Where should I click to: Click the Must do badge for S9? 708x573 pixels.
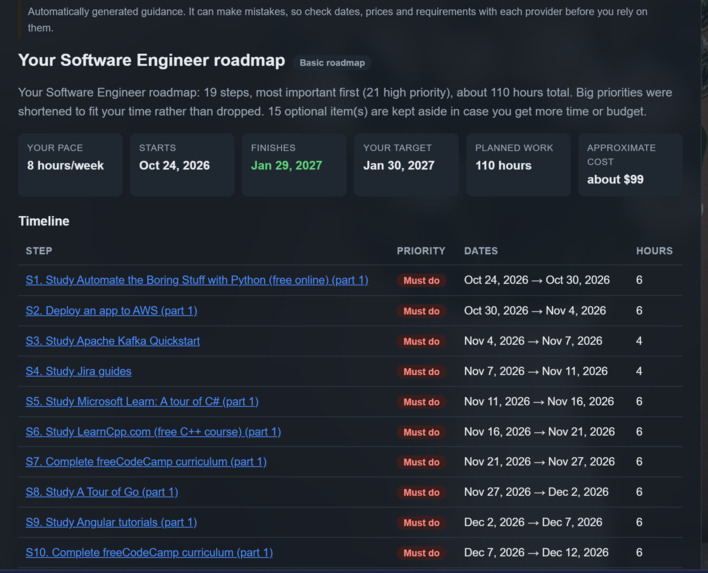pos(421,522)
